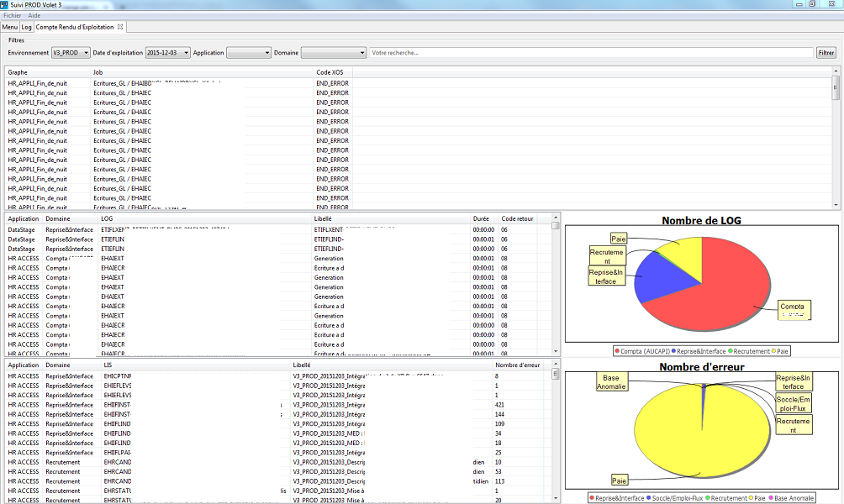
Task: Open the Aide menu
Action: 34,15
